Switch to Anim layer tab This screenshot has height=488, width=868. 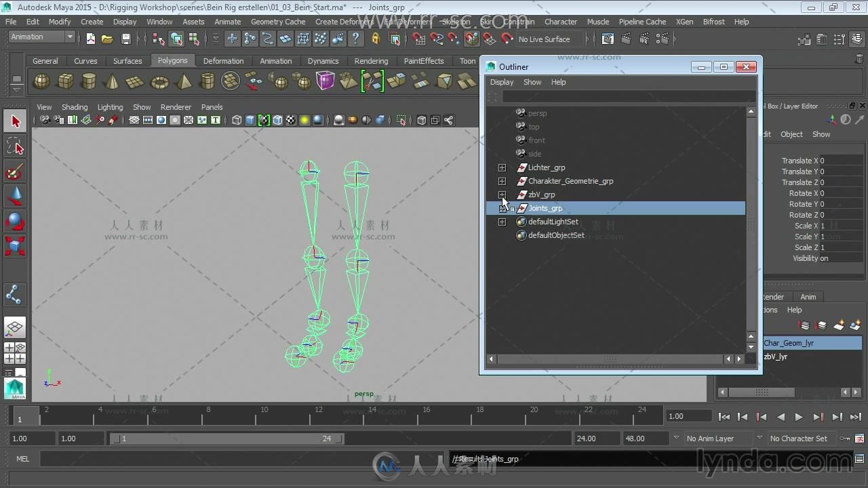pos(808,297)
